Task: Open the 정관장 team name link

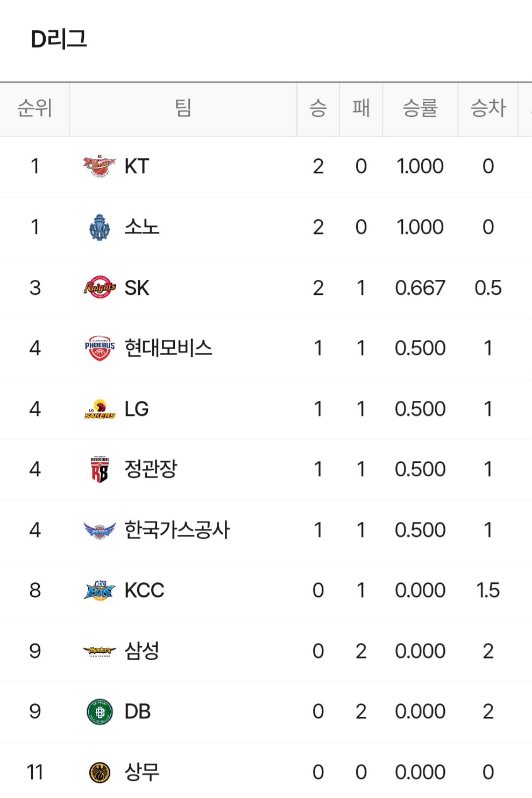Action: click(x=151, y=469)
